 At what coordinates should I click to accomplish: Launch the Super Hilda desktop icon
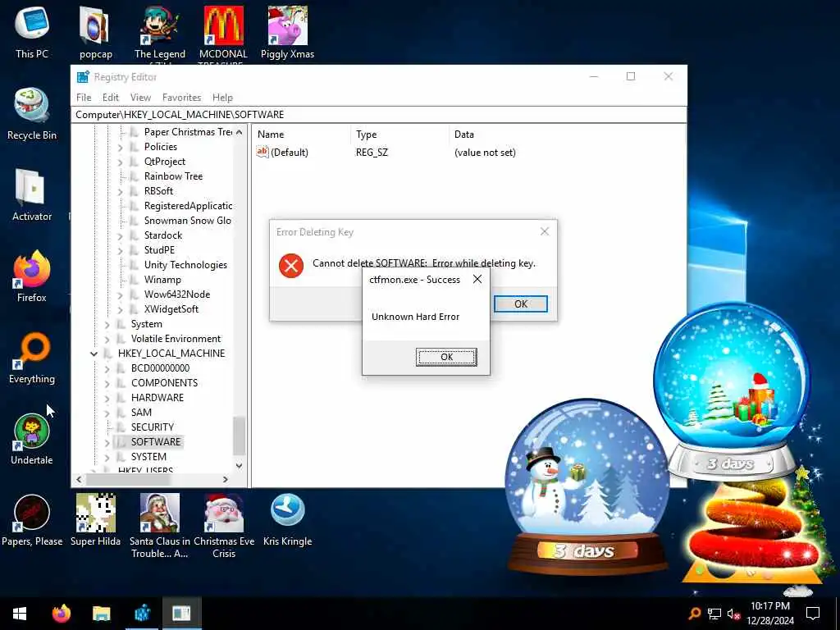click(95, 519)
